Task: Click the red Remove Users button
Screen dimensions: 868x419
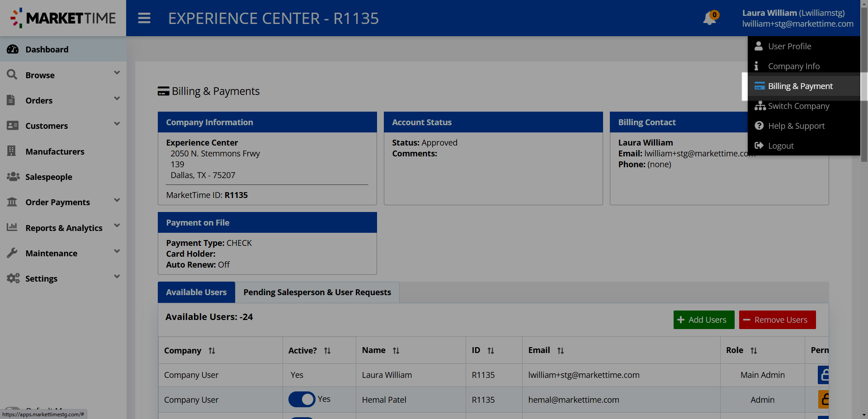Action: tap(777, 320)
